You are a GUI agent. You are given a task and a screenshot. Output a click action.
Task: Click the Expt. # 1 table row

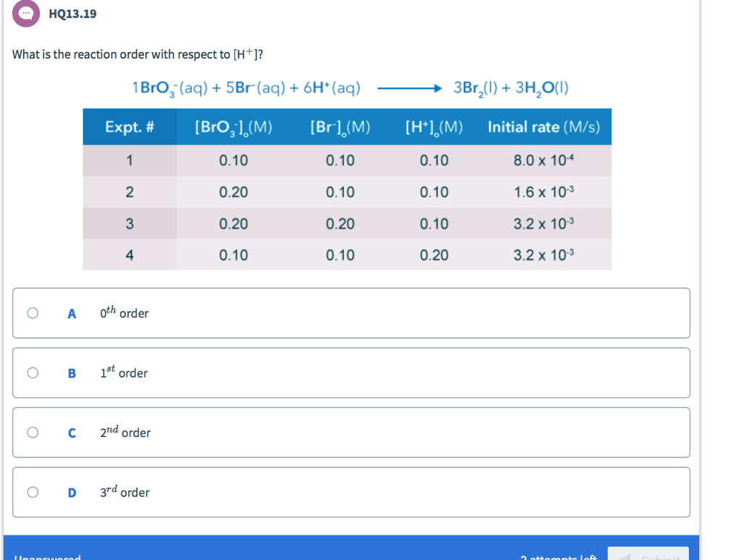[x=347, y=160]
